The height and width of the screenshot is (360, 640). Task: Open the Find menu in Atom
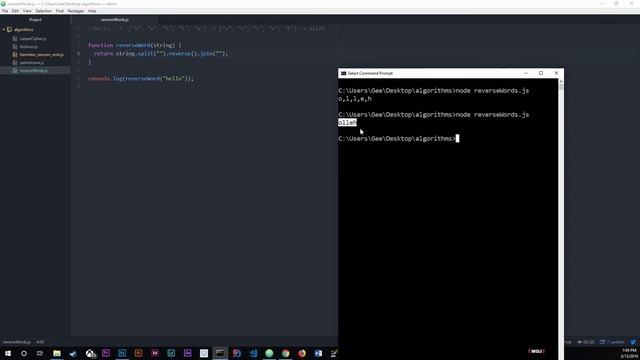point(60,11)
